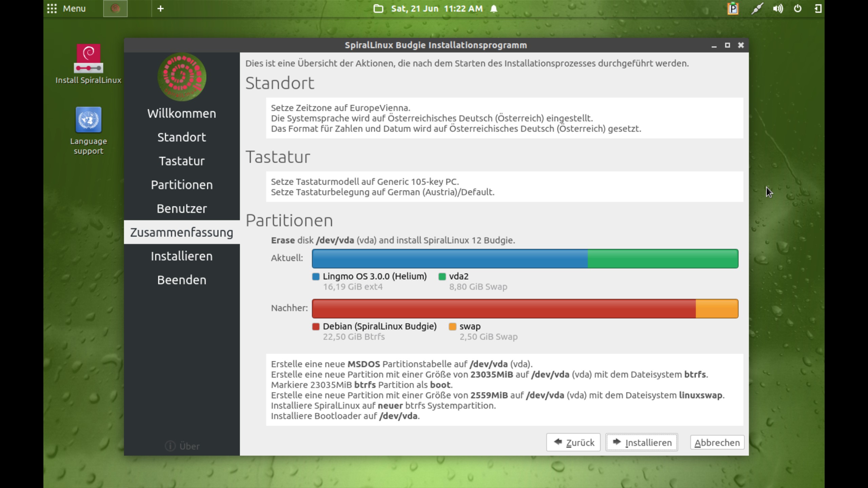Click 'Erstelle eine neue MSDOS Partitionstabelle' line

[401, 364]
